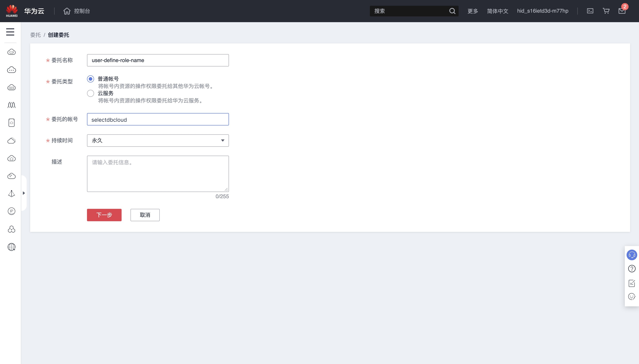Viewport: 639px width, 364px height.
Task: Open the CloudShell terminal icon
Action: pos(590,11)
